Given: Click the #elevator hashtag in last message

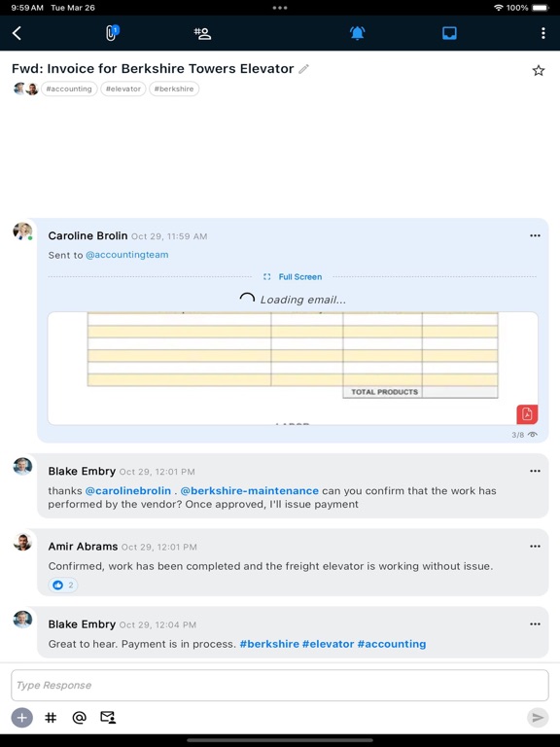Looking at the screenshot, I should (328, 644).
